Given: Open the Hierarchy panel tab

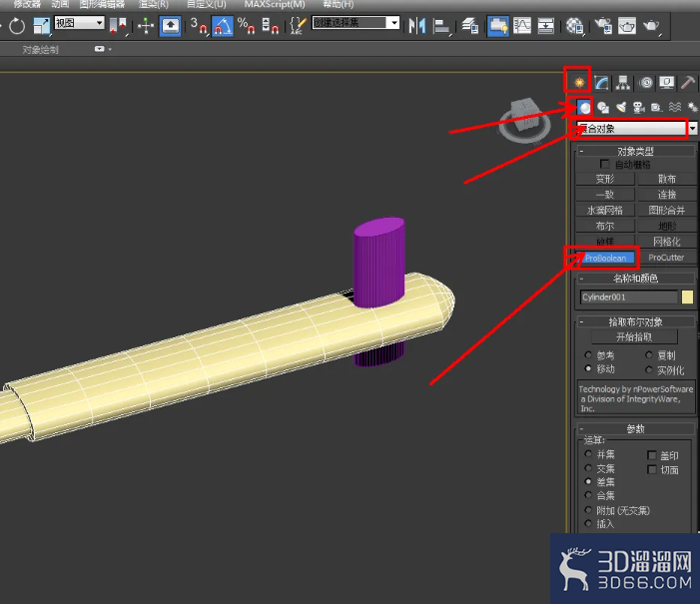Looking at the screenshot, I should tap(623, 82).
